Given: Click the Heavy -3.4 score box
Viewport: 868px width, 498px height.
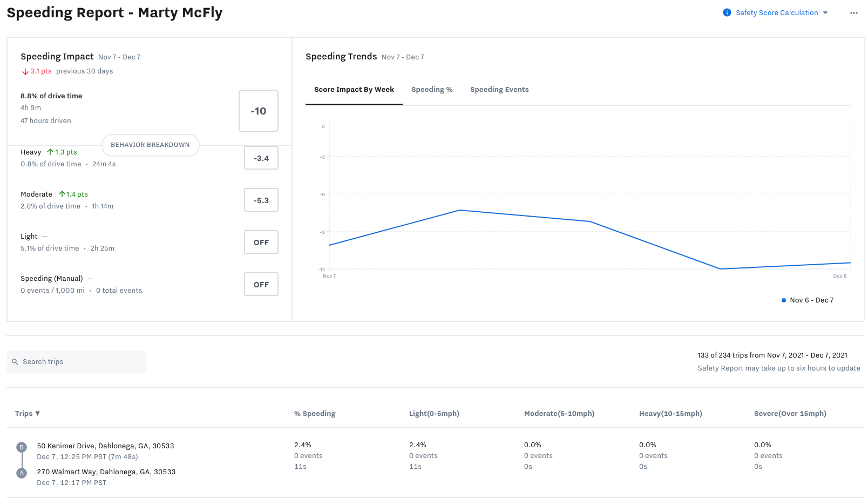Looking at the screenshot, I should pos(261,158).
